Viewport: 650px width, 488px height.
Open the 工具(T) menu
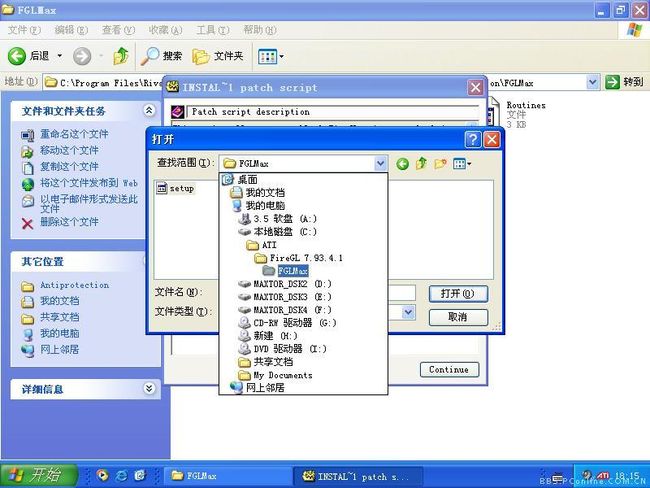[x=213, y=30]
